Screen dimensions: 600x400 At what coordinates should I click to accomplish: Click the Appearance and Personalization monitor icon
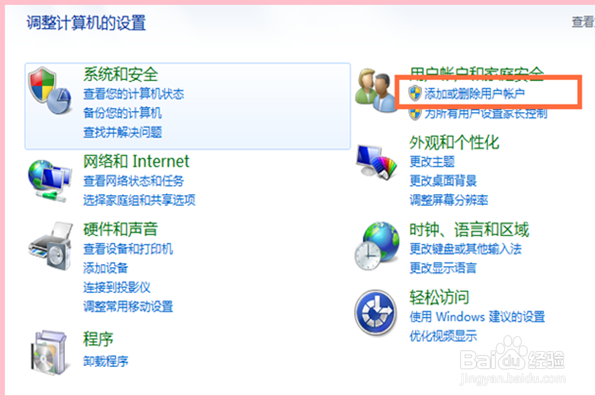(376, 162)
